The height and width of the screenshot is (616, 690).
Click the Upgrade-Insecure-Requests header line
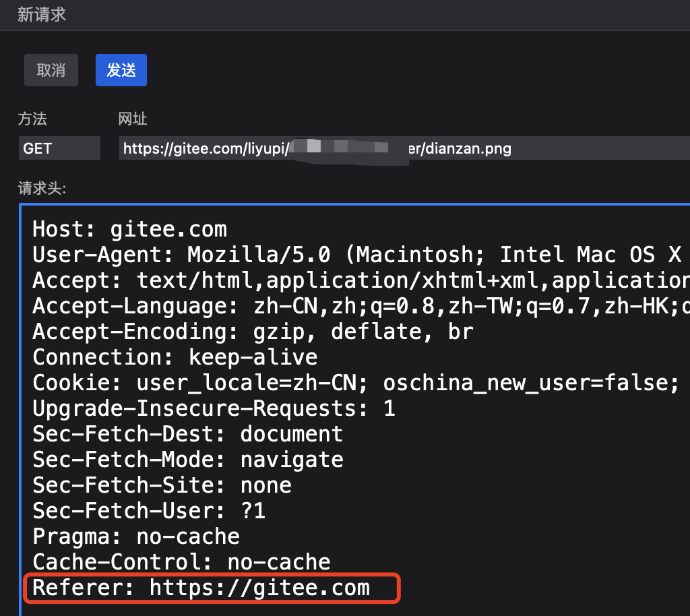(x=214, y=408)
